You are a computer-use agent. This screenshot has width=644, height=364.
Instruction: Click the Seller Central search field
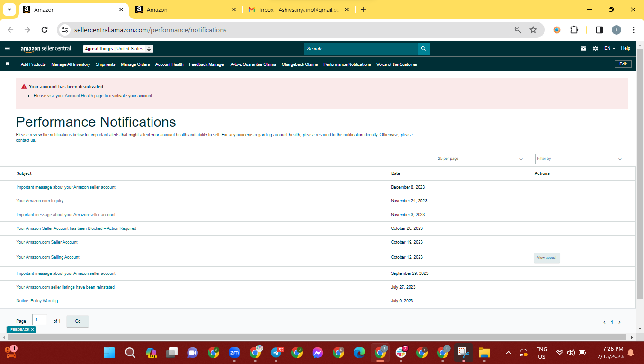[361, 48]
